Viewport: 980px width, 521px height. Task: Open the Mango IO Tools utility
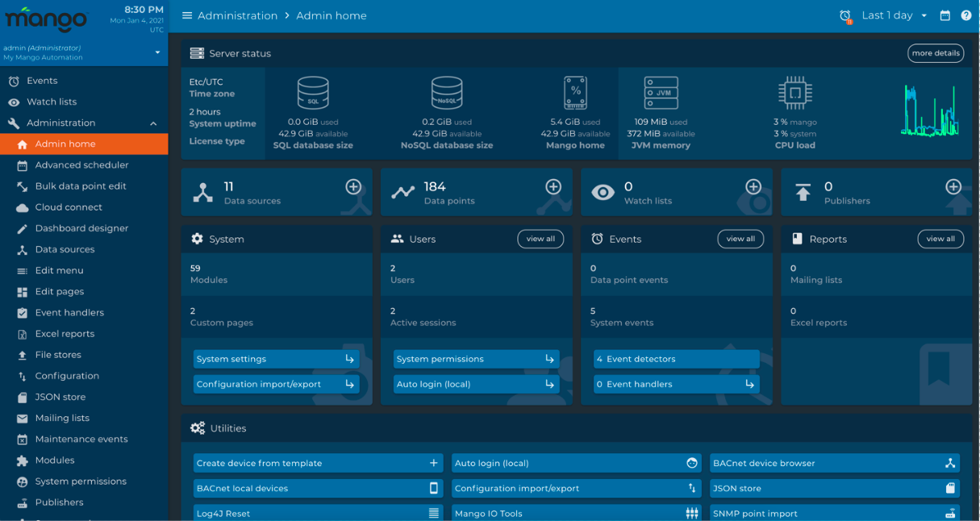(577, 513)
